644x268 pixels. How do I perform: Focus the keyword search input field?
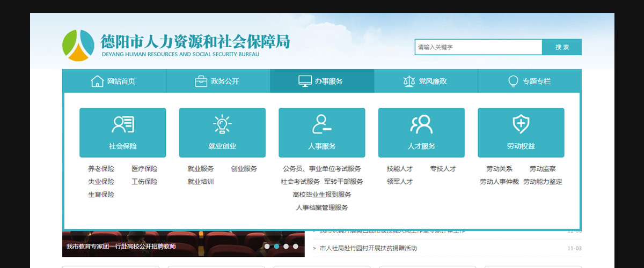click(x=478, y=47)
